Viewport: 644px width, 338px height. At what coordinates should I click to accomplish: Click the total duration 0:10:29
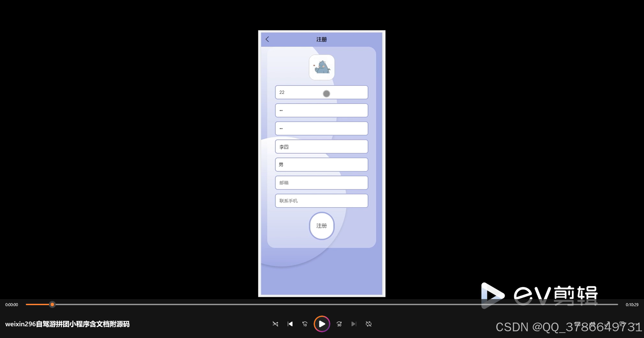[x=632, y=305]
